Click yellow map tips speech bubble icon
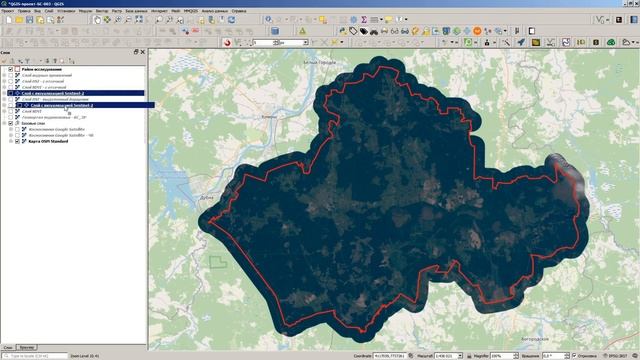The image size is (640, 360). click(388, 20)
